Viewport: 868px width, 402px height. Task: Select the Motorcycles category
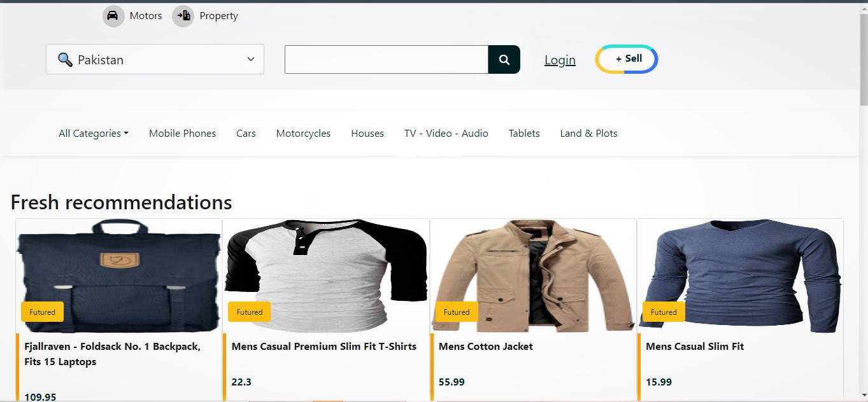coord(303,134)
